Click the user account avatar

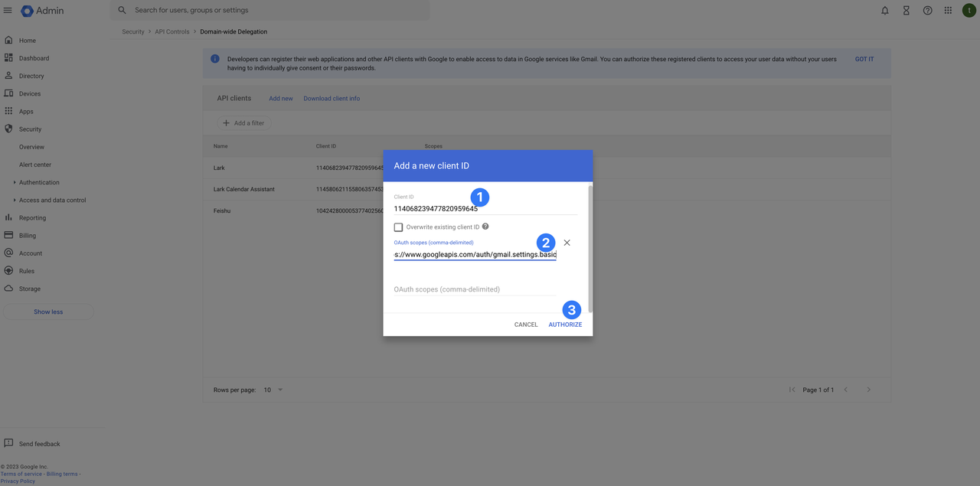click(x=969, y=11)
